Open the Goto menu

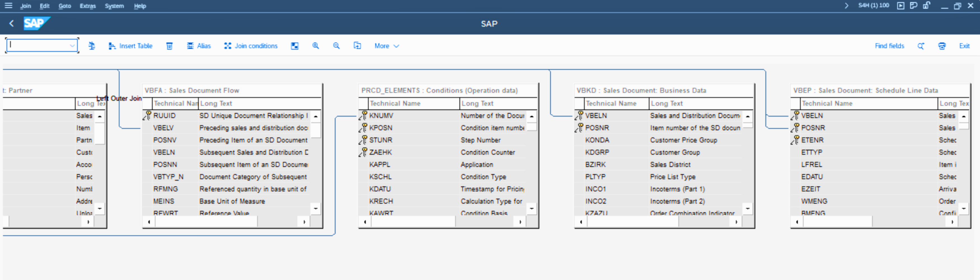(x=65, y=6)
